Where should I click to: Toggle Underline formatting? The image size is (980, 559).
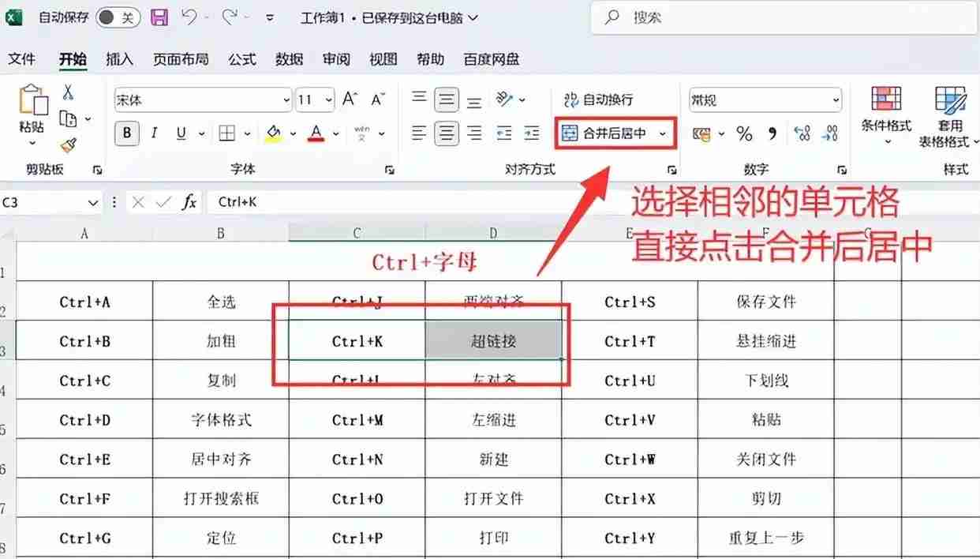point(181,133)
